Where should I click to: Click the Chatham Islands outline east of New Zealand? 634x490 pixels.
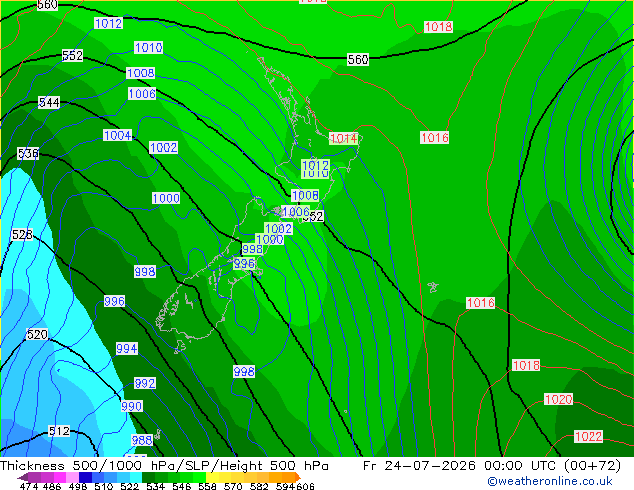click(x=433, y=287)
